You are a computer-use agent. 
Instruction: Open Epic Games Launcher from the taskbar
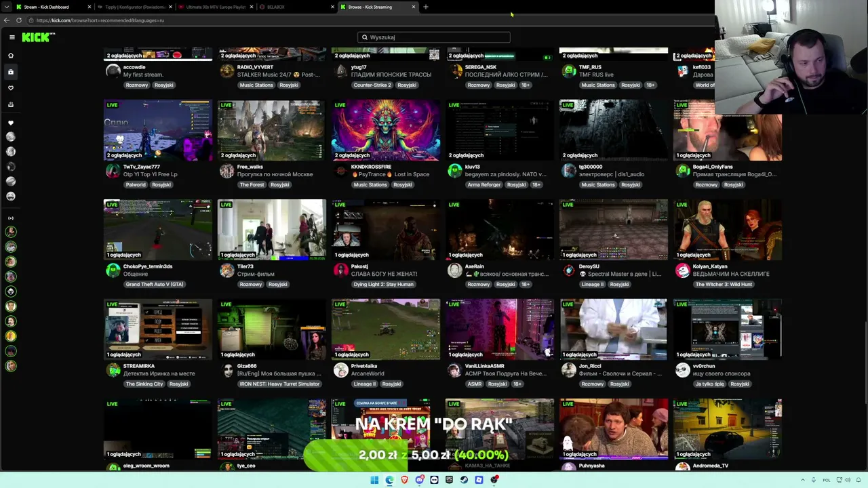click(450, 480)
